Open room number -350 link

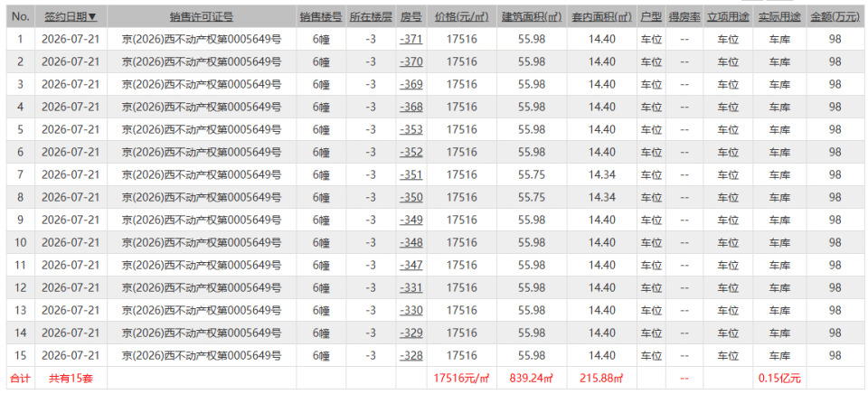pos(411,198)
